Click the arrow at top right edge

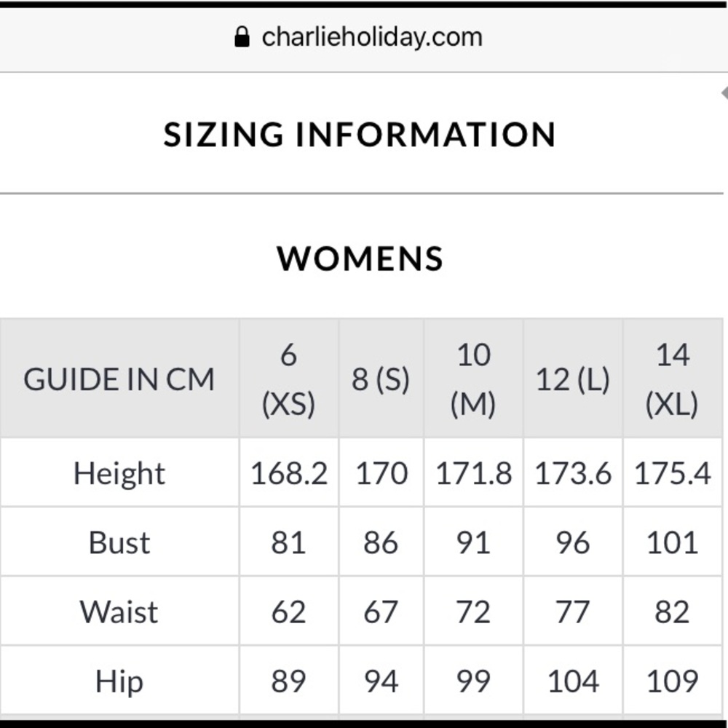724,93
